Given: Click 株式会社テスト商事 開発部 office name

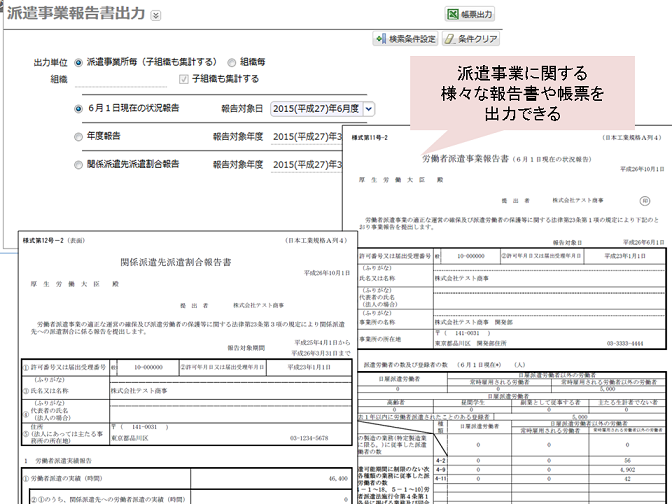Looking at the screenshot, I should tap(474, 322).
